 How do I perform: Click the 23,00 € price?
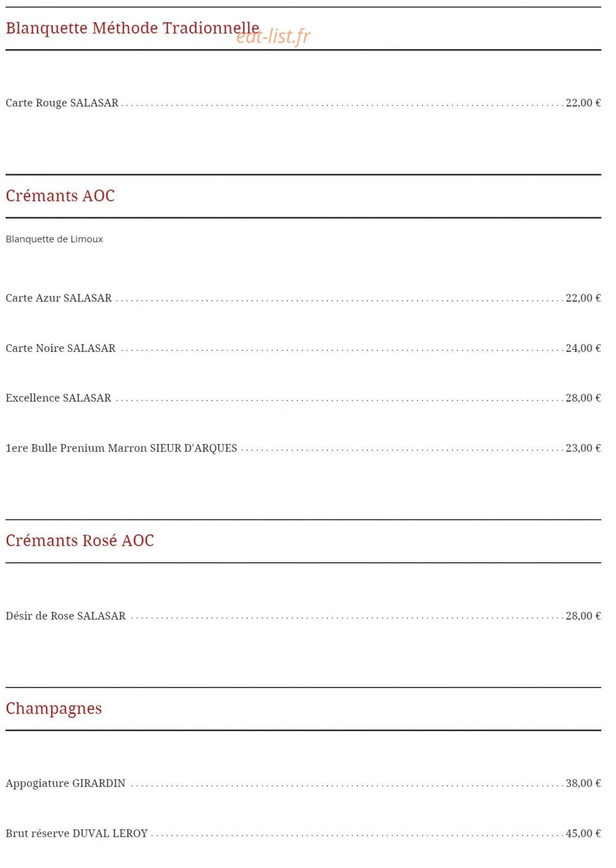click(x=583, y=448)
